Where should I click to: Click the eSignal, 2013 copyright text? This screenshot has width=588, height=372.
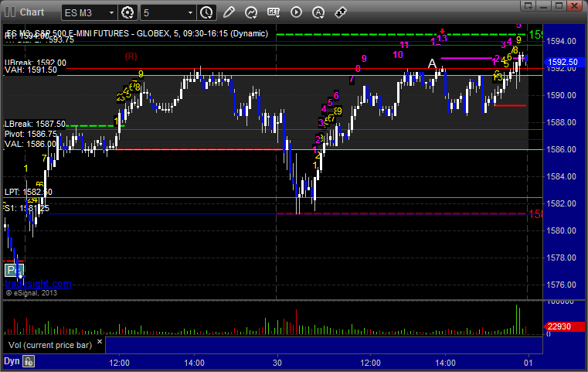click(x=32, y=293)
